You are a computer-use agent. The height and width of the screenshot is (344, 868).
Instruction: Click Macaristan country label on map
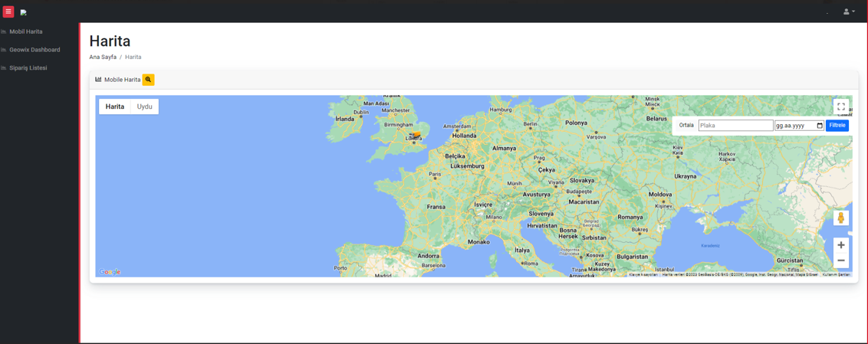[584, 201]
